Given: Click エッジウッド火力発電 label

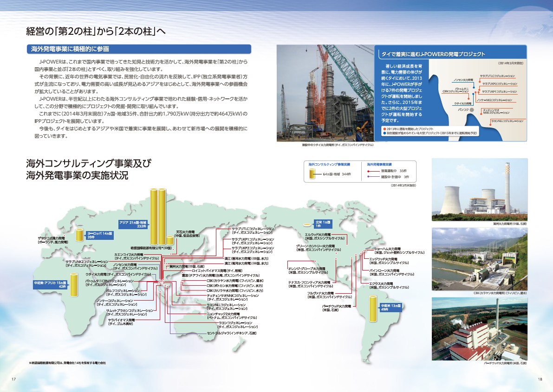Looking at the screenshot, I should point(389,261).
